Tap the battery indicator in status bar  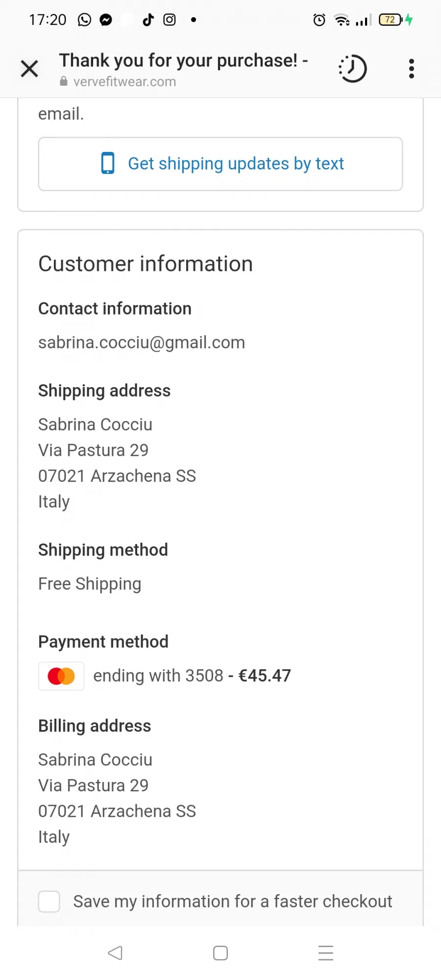click(391, 20)
